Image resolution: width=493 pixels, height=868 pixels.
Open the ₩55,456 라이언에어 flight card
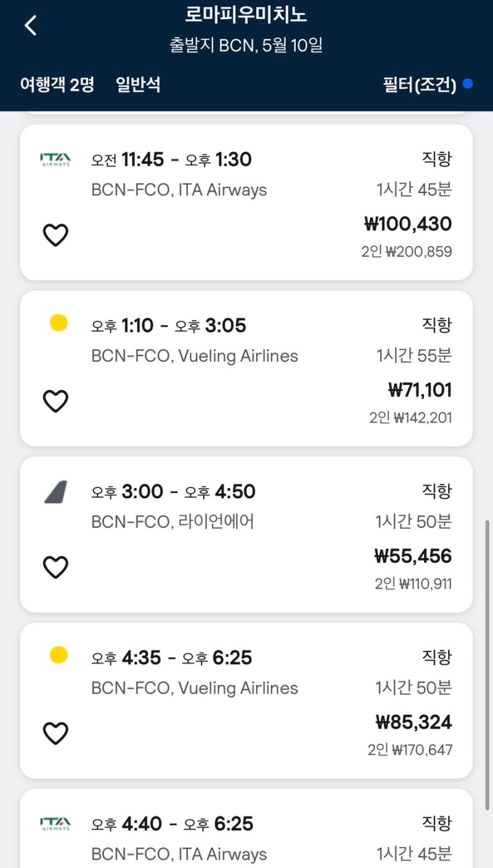coord(246,534)
